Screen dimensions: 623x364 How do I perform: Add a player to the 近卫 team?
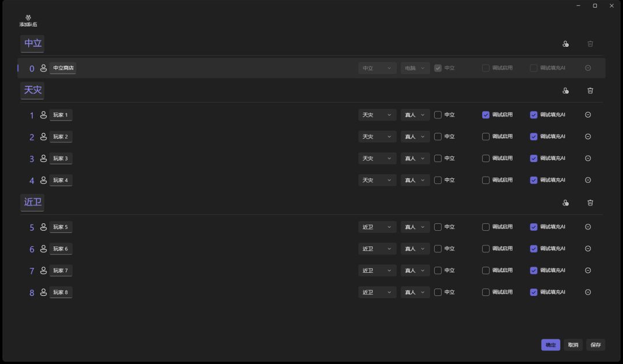[x=565, y=203]
